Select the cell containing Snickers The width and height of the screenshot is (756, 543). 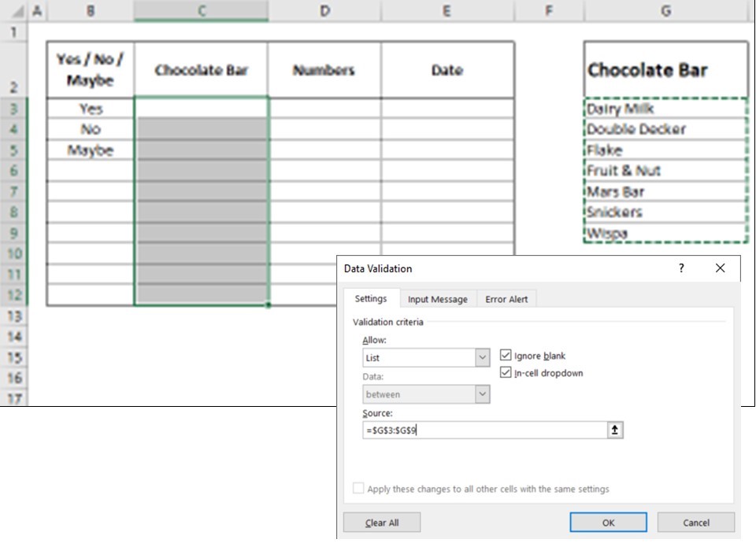click(666, 212)
